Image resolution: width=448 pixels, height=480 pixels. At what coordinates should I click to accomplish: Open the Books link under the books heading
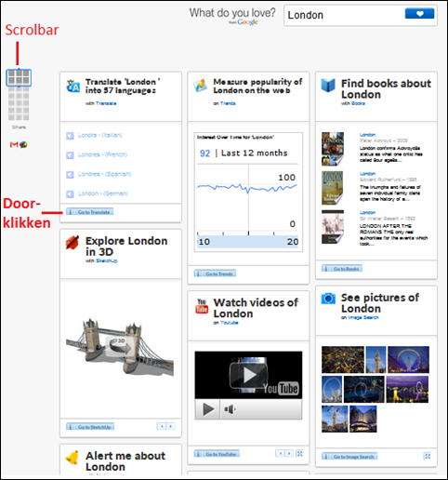click(358, 103)
